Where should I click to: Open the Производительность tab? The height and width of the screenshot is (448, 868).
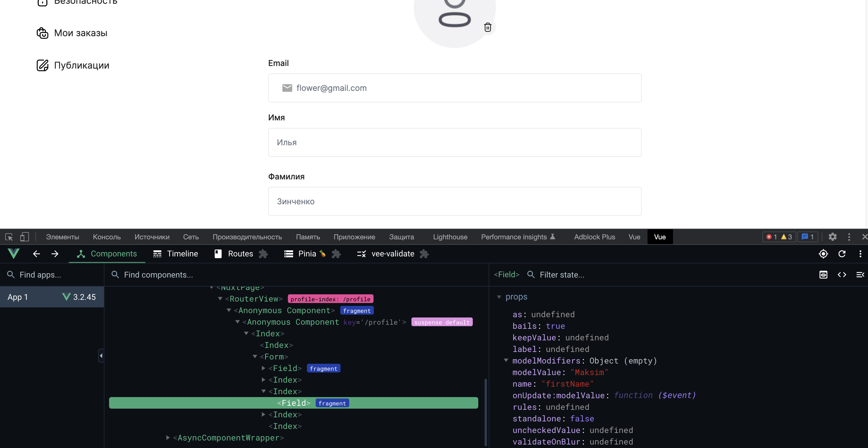click(247, 237)
